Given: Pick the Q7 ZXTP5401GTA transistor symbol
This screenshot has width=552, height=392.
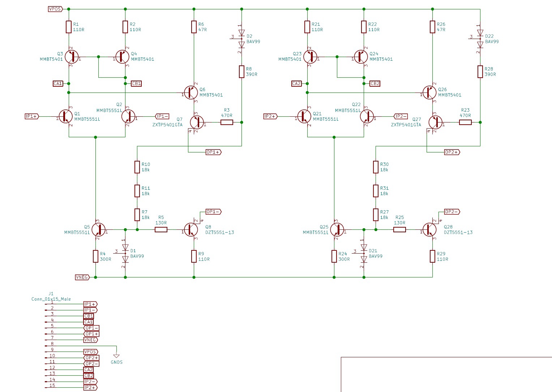Looking at the screenshot, I should pyautogui.click(x=197, y=122).
